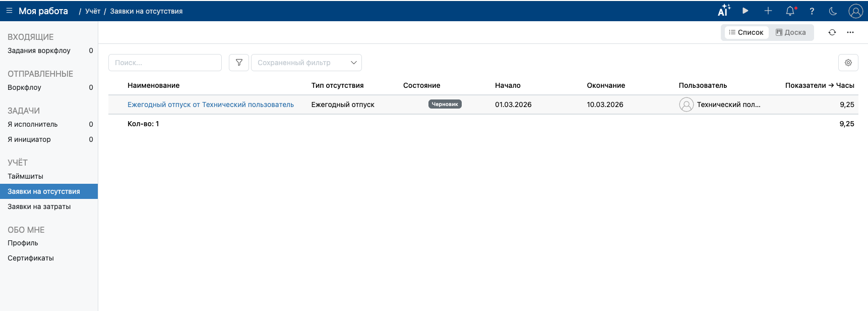Switch to Список view
Image resolution: width=868 pixels, height=311 pixels.
tap(746, 32)
